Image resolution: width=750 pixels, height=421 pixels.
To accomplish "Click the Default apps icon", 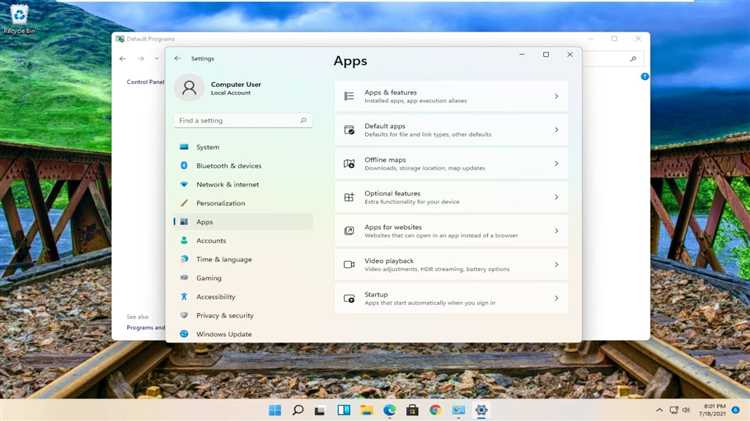I will tap(349, 130).
